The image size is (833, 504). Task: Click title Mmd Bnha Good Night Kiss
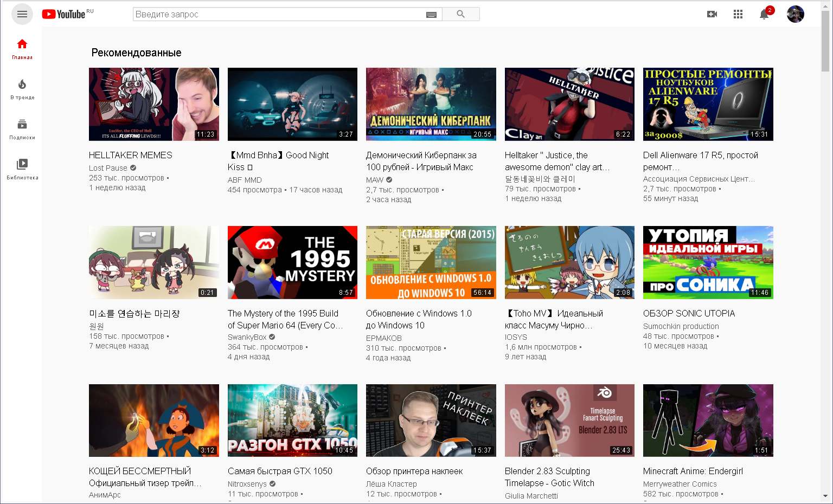coord(278,161)
